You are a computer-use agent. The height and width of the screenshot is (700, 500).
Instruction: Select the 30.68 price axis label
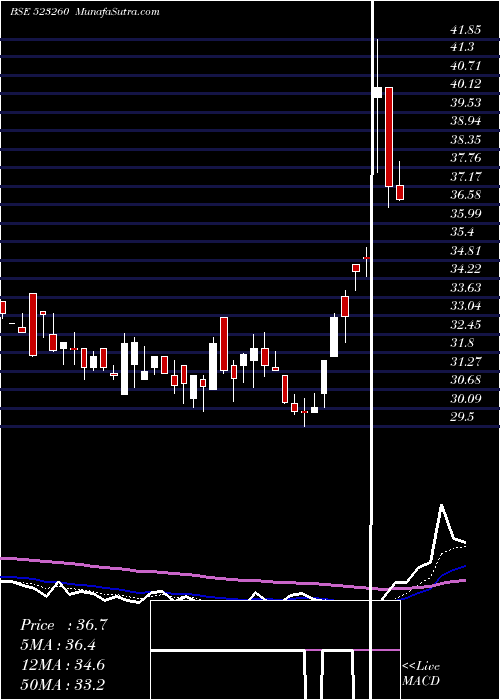tap(466, 380)
